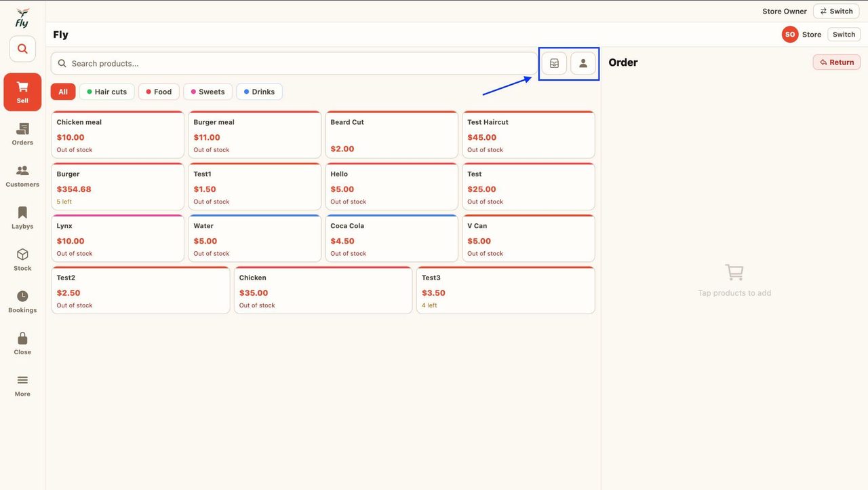Click the customer person icon button
The height and width of the screenshot is (490, 868).
(x=583, y=63)
